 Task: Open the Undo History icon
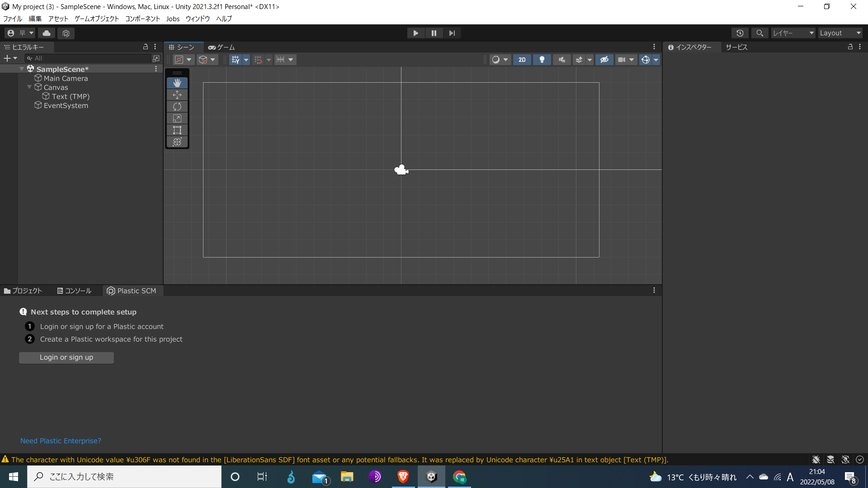(x=740, y=33)
